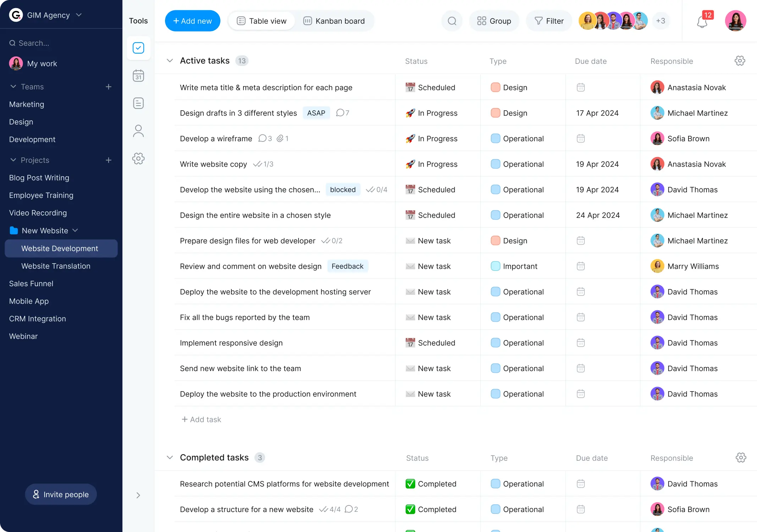Show +3 more members

tap(660, 21)
